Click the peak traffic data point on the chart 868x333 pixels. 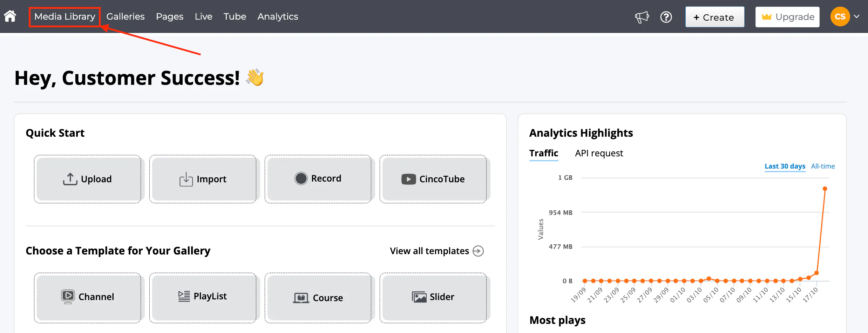(x=825, y=189)
